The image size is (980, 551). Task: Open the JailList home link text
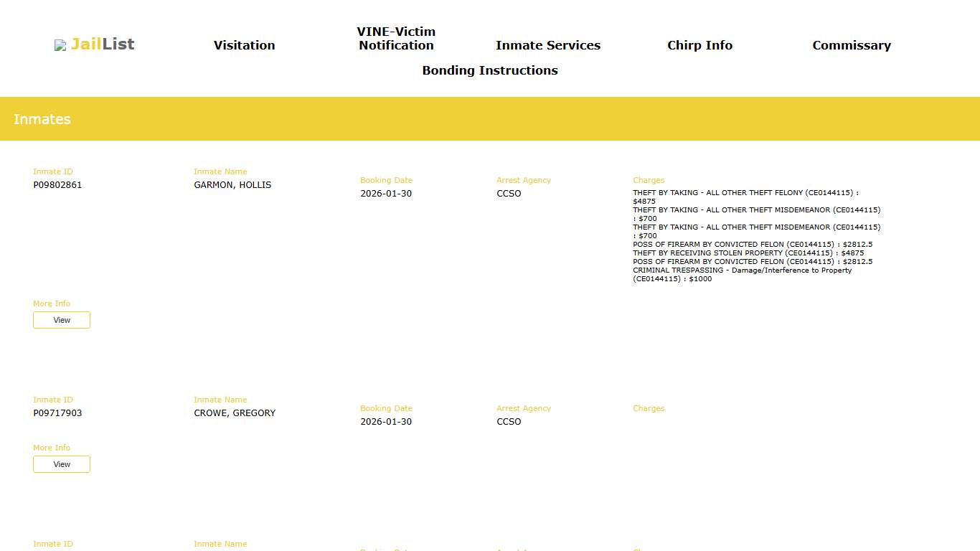tap(103, 44)
